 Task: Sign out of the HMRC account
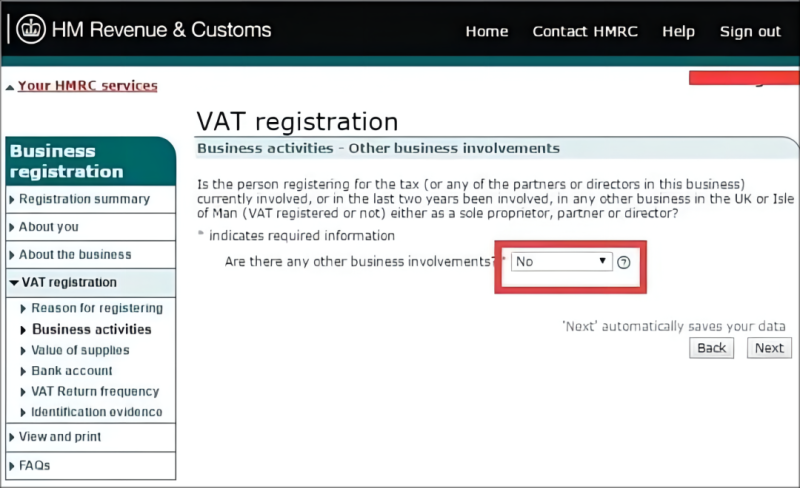[x=750, y=32]
